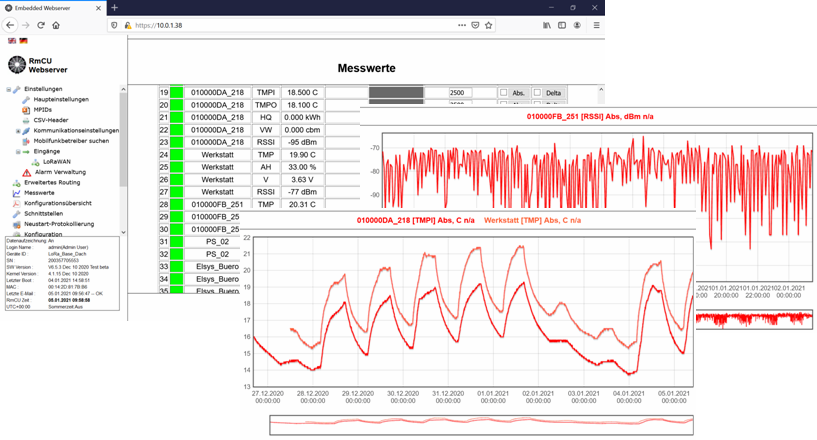Viewport: 817px width, 440px height.
Task: Click the 2500 input field in row 19
Action: pos(460,92)
